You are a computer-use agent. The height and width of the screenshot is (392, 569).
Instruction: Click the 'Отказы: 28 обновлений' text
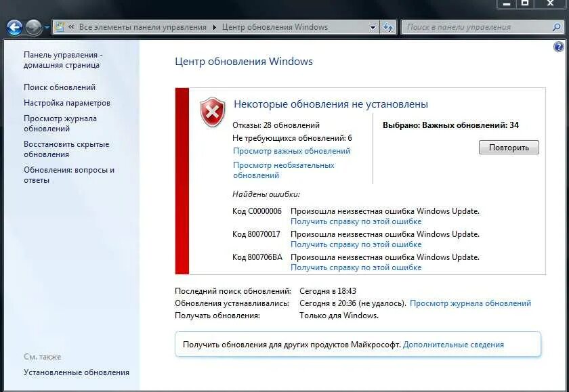pos(276,125)
